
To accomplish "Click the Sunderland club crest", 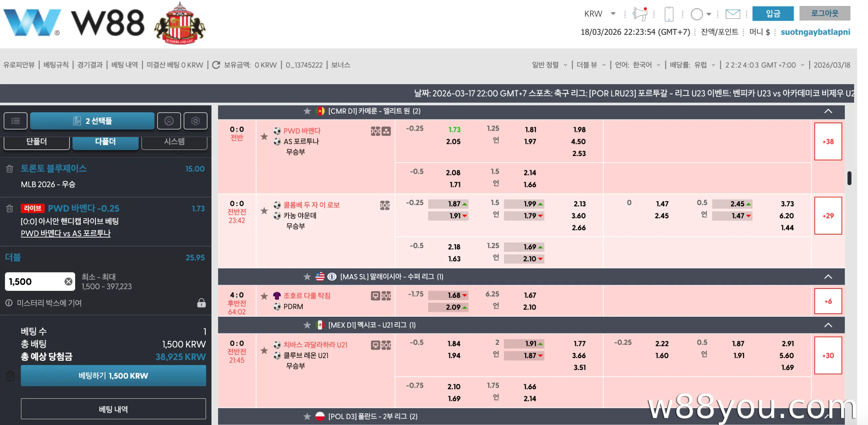I will click(x=180, y=23).
